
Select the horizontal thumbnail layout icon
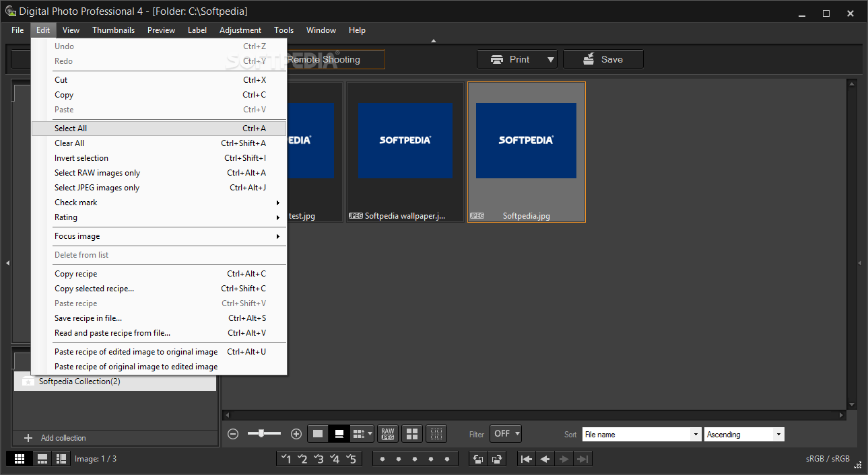coord(42,459)
